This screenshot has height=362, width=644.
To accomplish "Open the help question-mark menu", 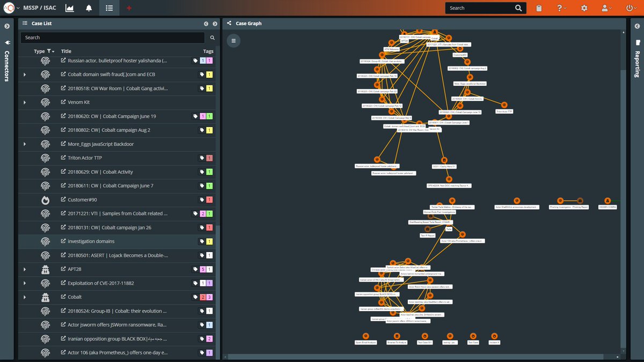I will pyautogui.click(x=560, y=8).
